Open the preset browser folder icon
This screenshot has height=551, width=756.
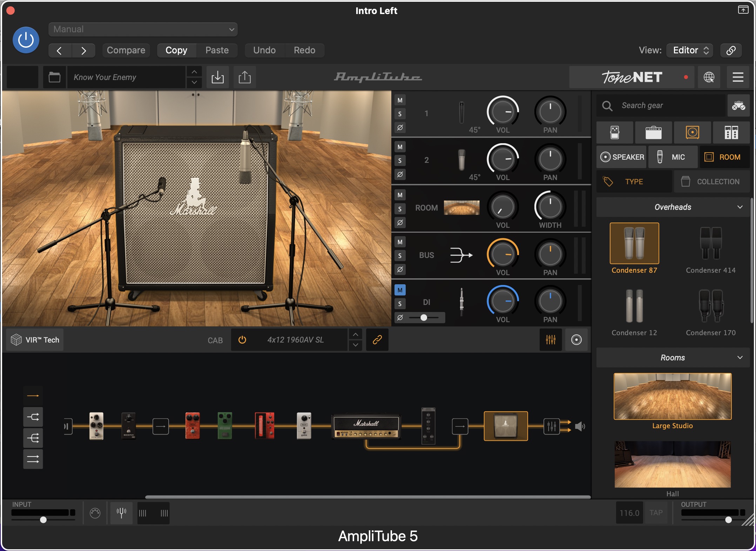54,77
